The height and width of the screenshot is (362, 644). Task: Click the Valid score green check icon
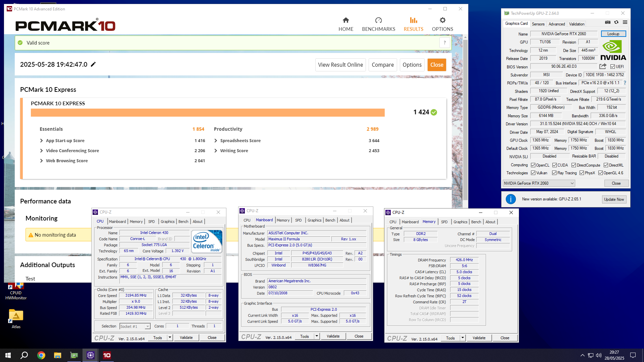pyautogui.click(x=20, y=43)
